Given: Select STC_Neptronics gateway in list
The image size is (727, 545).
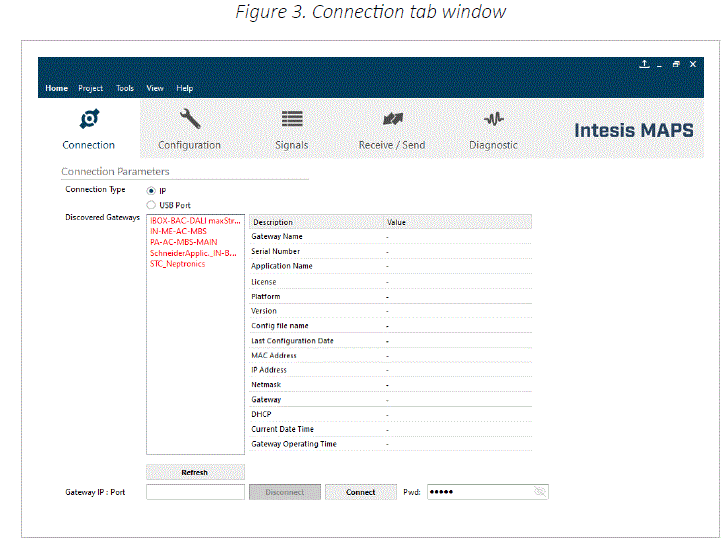Looking at the screenshot, I should [178, 264].
